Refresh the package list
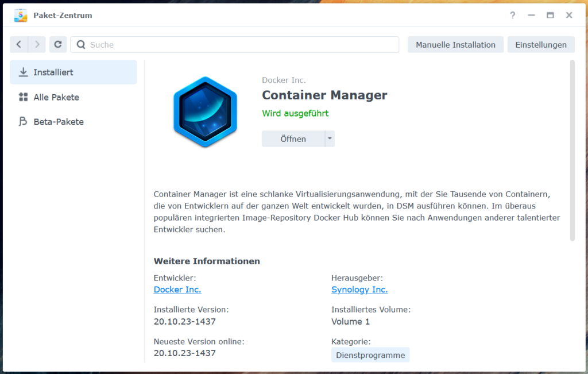This screenshot has width=588, height=374. pyautogui.click(x=58, y=45)
